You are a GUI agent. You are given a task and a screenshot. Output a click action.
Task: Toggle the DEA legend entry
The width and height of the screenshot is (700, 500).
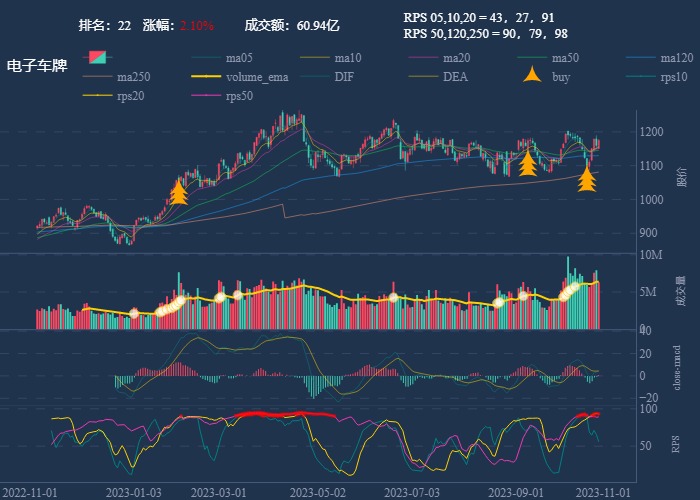click(424, 76)
